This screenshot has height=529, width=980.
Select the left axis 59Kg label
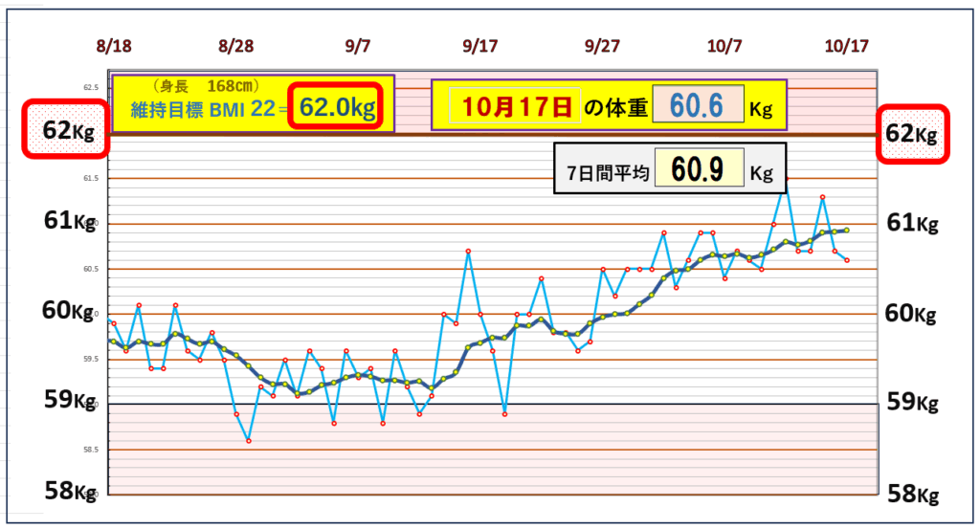[70, 401]
